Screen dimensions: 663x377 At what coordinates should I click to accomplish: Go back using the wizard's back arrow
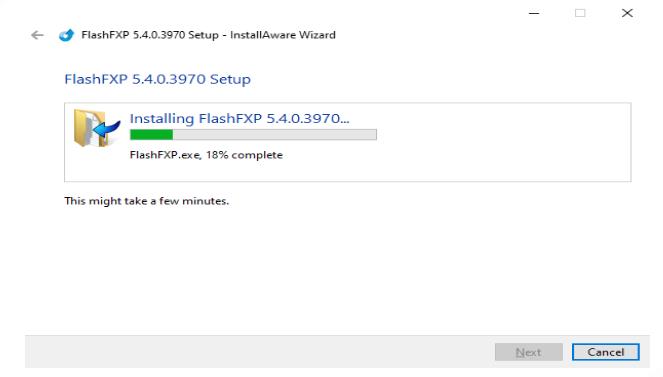37,35
